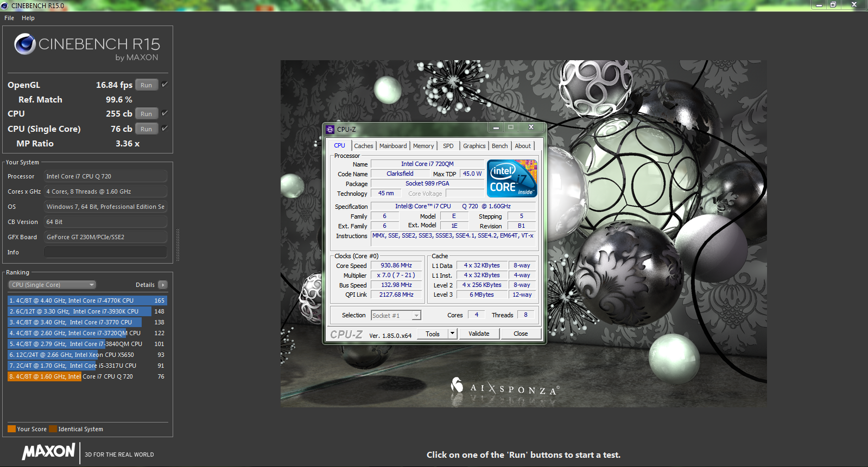The image size is (868, 467).
Task: Run the OpenGL benchmark
Action: 147,85
